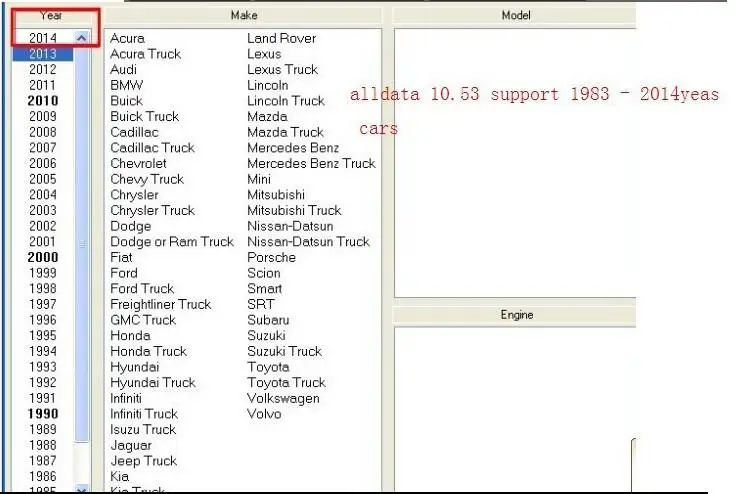This screenshot has height=494, width=744.
Task: Choose Lincoln Truck make
Action: [286, 101]
